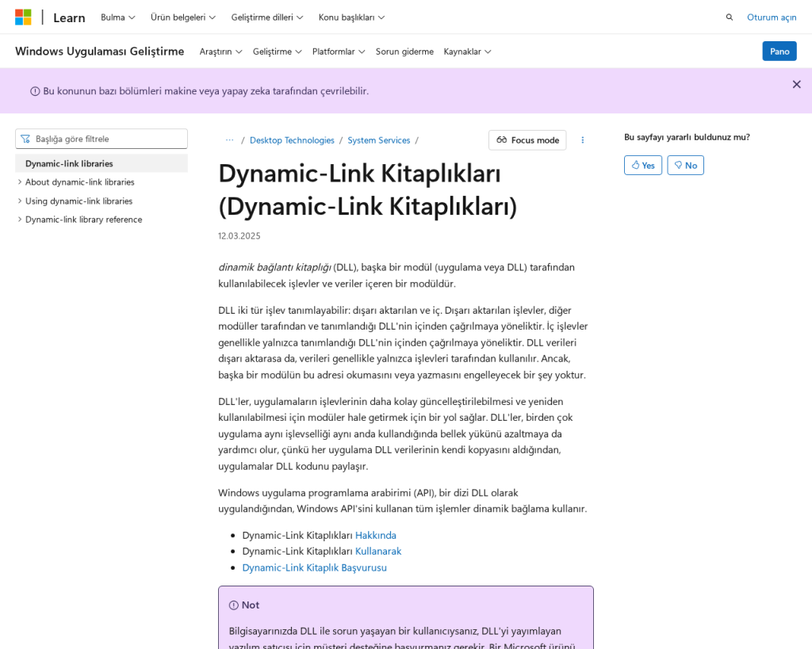Click the Learn site link
This screenshot has width=812, height=649.
(69, 17)
